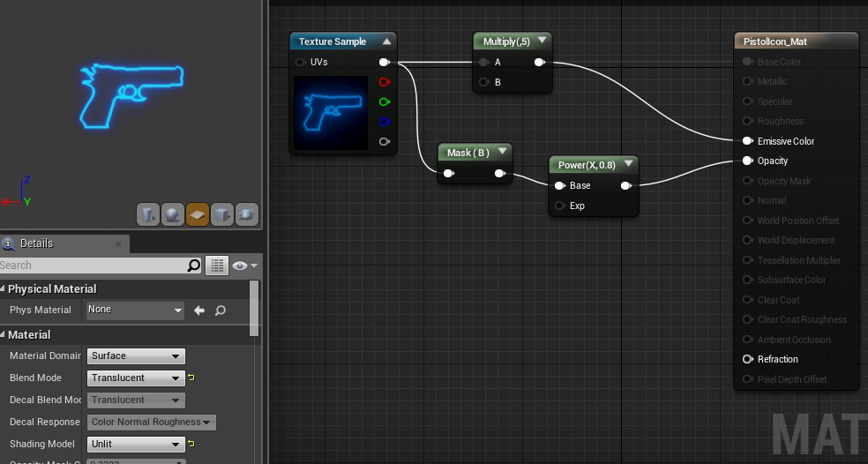The height and width of the screenshot is (464, 868).
Task: Click the Opacity input pin
Action: (748, 161)
